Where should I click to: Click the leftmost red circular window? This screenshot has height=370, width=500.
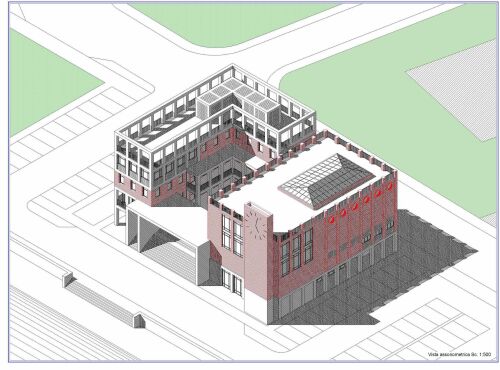331,219
